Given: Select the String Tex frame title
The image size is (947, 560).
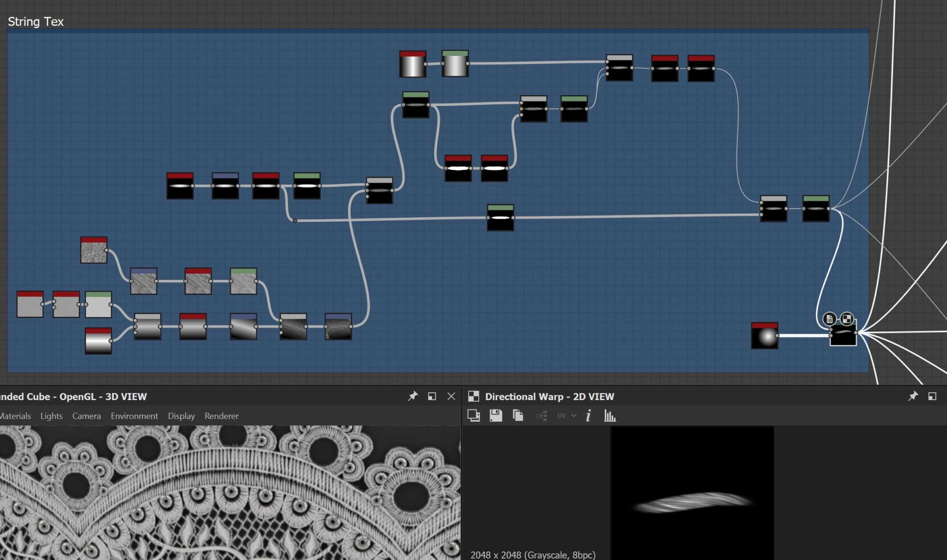Looking at the screenshot, I should 36,22.
